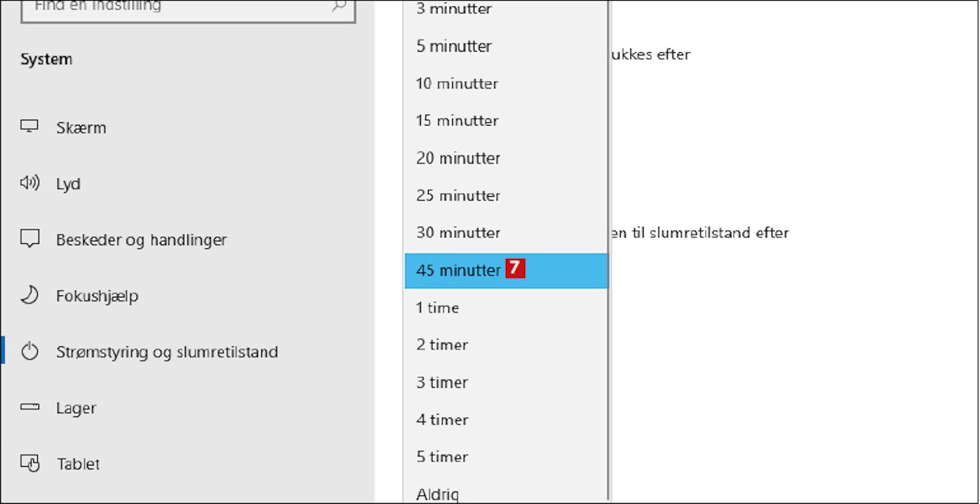Click the search magnifier icon
This screenshot has height=504, width=980.
tap(338, 6)
